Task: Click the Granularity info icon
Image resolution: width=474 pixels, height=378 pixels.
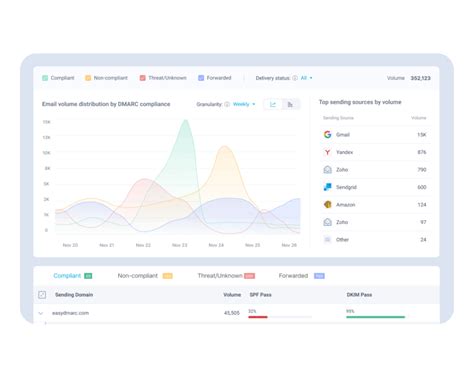Action: click(x=227, y=104)
